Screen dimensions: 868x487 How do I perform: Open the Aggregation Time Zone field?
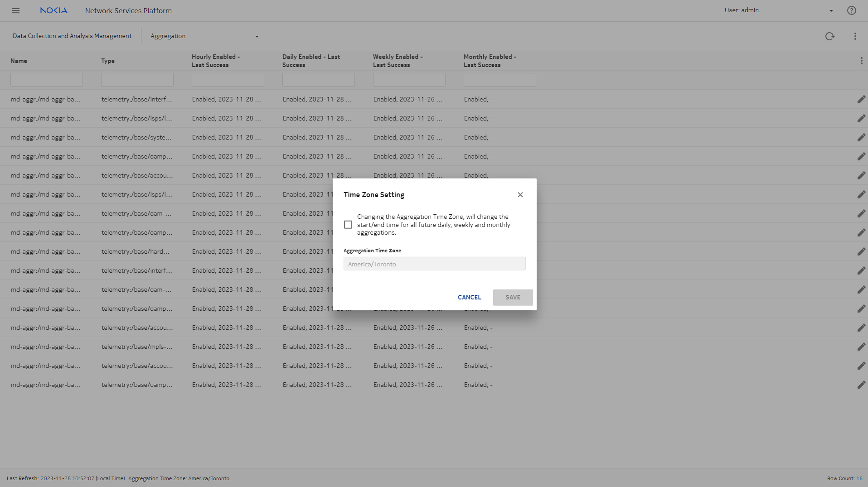point(434,264)
